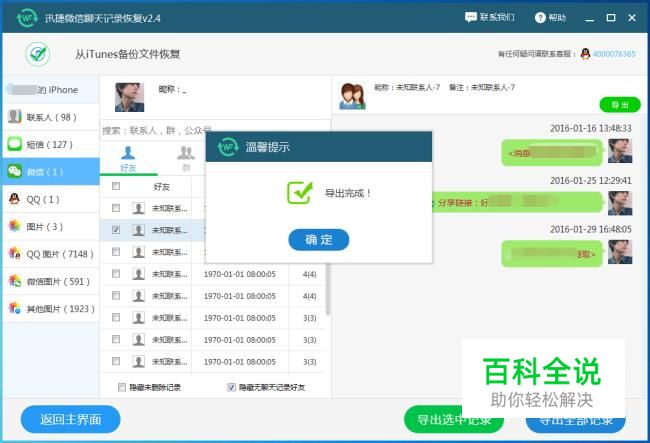Click the green checkmark icon in dialog
This screenshot has height=443, width=650.
[x=300, y=193]
